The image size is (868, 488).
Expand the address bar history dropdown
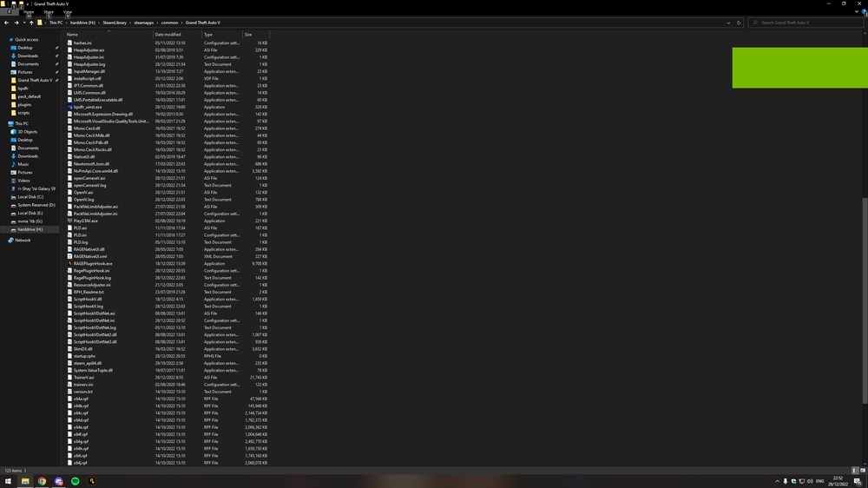point(728,23)
